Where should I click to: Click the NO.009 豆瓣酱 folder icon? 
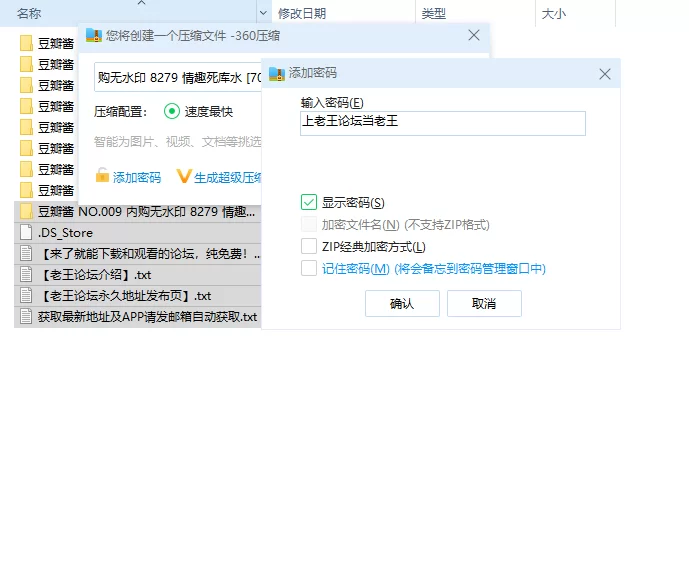tap(26, 211)
